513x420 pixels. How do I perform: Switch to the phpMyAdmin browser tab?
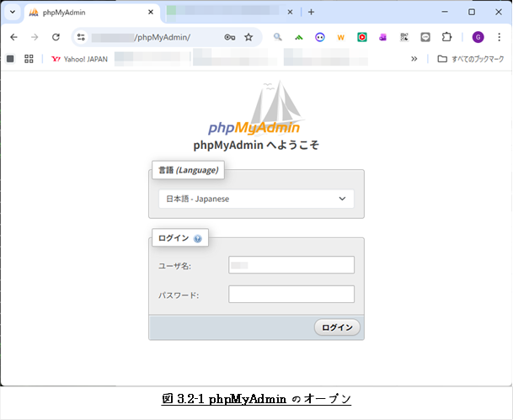tap(88, 13)
